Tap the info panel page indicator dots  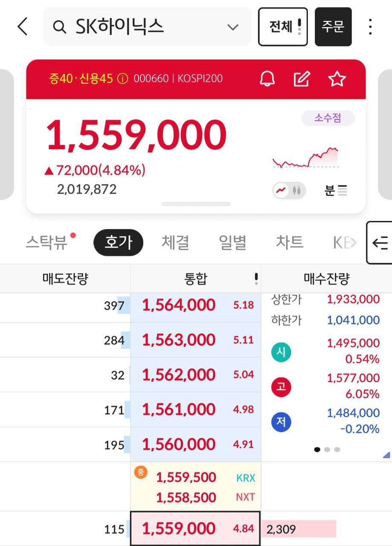[x=327, y=450]
